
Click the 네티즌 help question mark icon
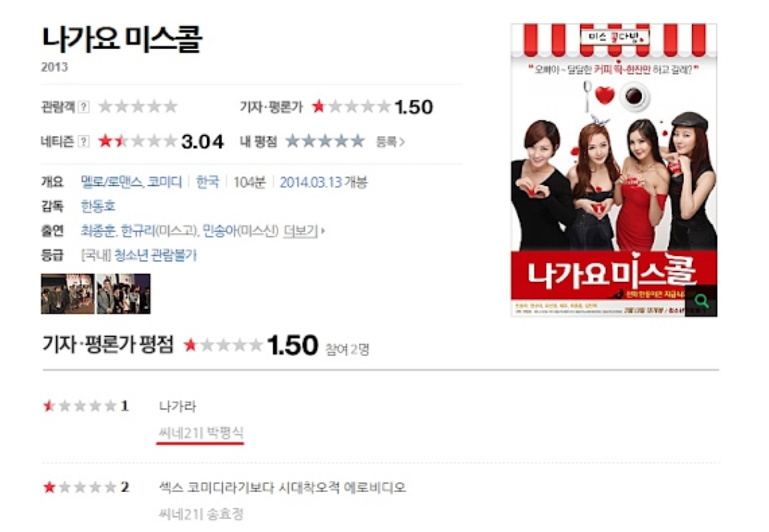click(x=84, y=142)
